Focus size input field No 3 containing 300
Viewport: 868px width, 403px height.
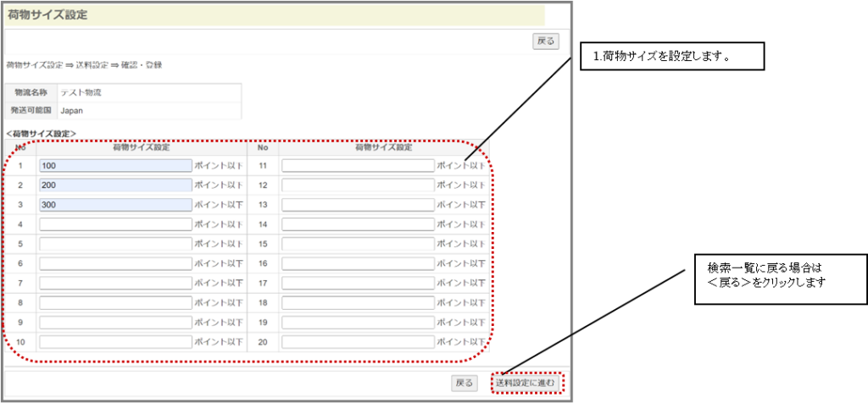(115, 205)
